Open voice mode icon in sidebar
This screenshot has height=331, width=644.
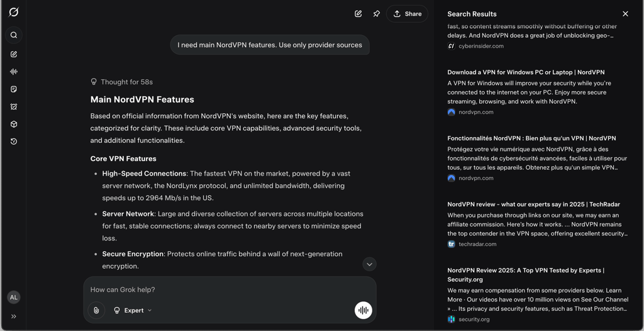point(14,72)
